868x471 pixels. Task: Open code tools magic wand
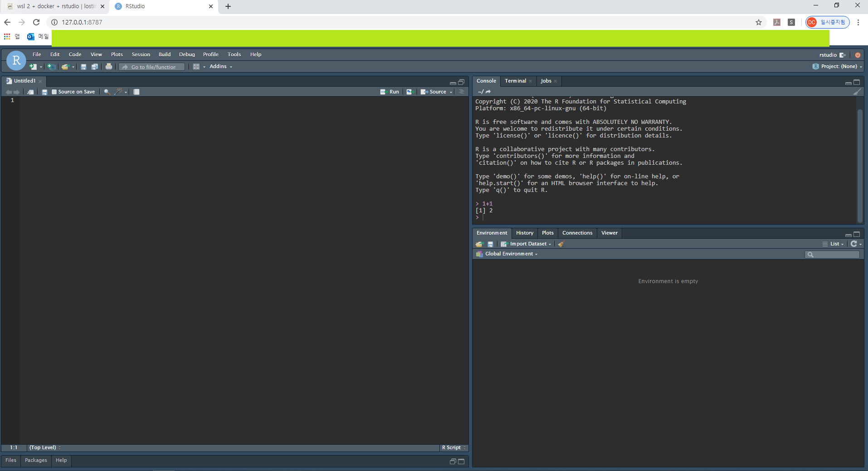118,92
